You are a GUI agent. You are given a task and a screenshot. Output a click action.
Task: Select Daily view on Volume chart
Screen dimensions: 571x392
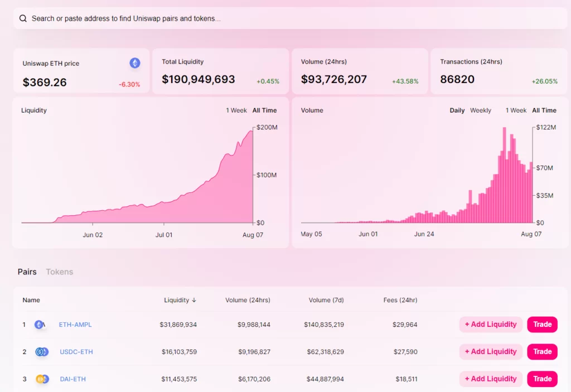pos(457,110)
